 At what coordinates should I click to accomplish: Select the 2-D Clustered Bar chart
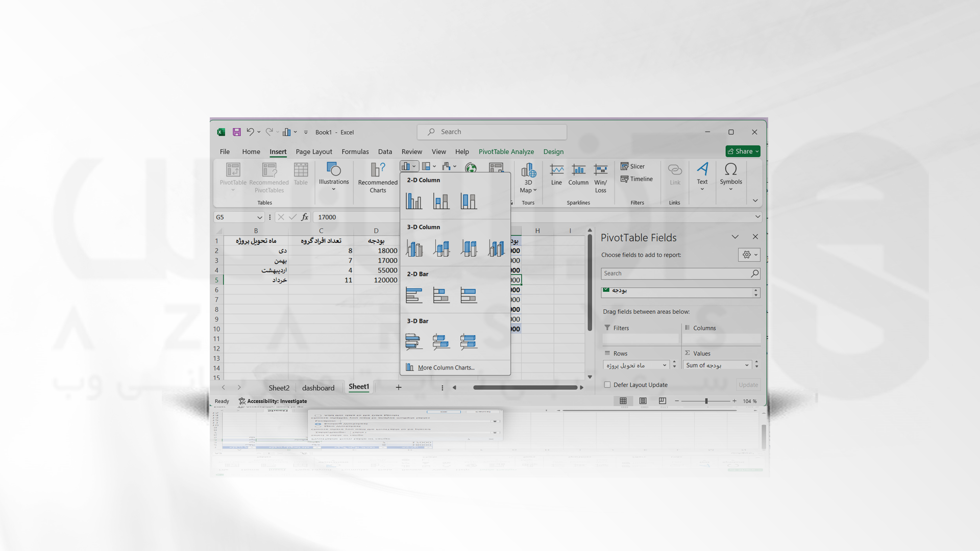pos(414,294)
